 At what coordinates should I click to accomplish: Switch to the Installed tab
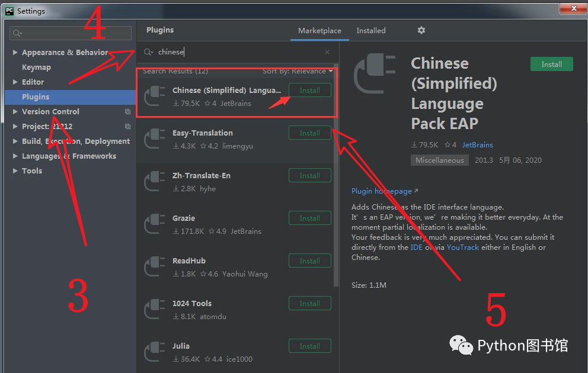371,31
